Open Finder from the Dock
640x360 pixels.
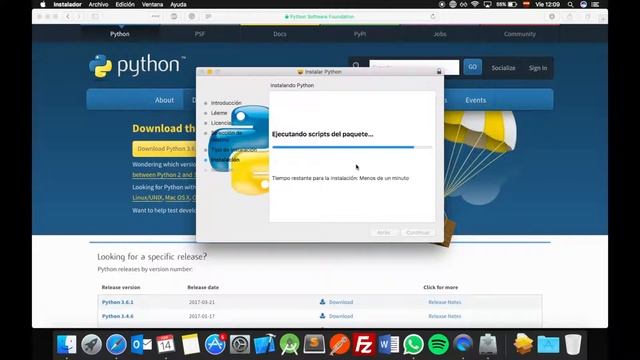click(x=67, y=344)
